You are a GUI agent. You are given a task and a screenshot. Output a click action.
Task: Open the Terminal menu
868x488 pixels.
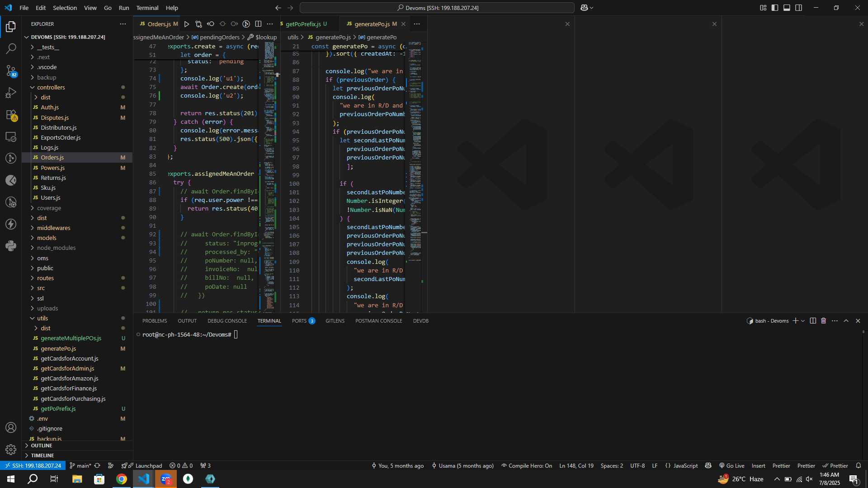pyautogui.click(x=147, y=8)
